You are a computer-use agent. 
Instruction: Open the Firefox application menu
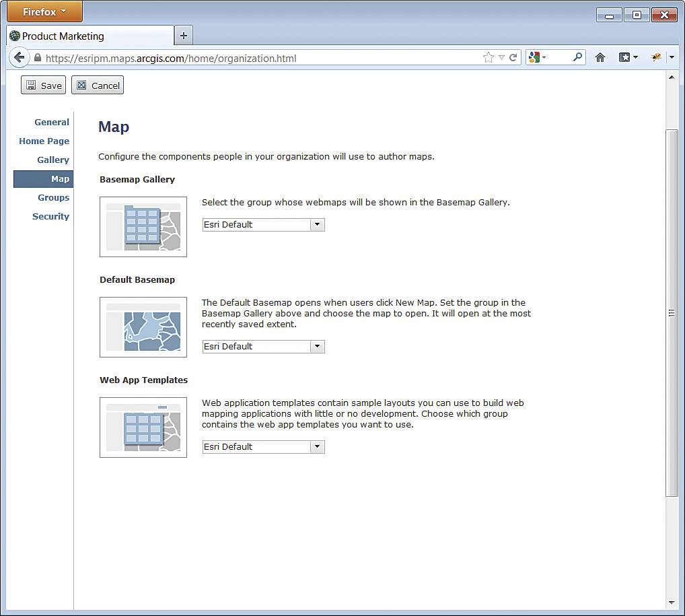pyautogui.click(x=44, y=12)
